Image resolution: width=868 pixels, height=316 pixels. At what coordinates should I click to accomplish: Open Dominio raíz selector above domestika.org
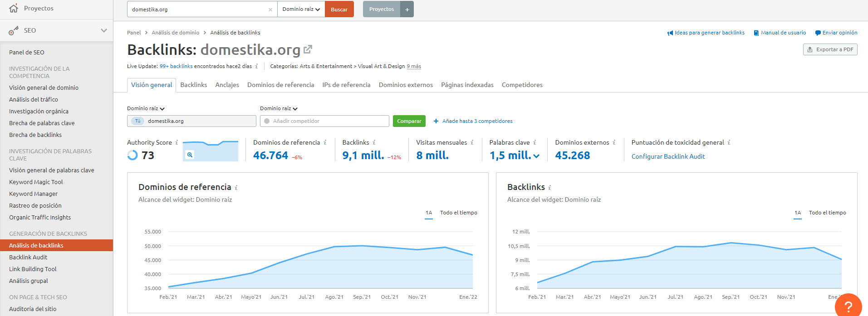pyautogui.click(x=146, y=108)
